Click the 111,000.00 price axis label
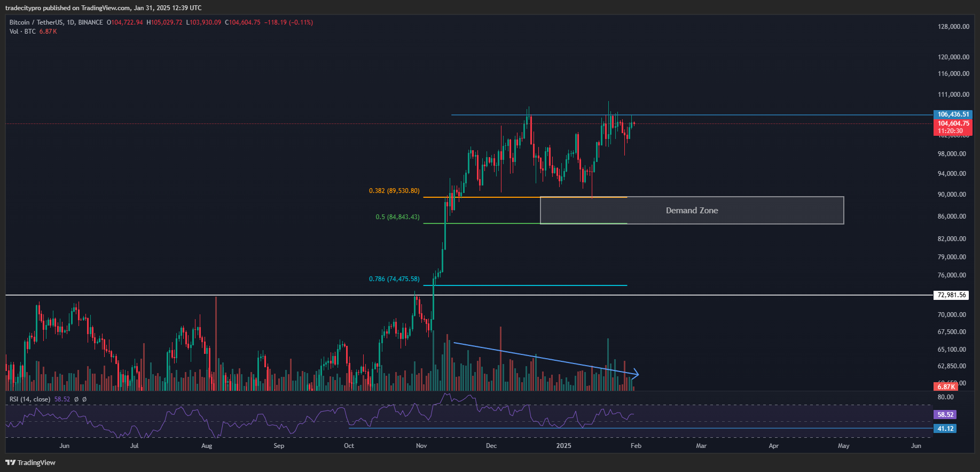Viewport: 980px width, 472px height. (x=953, y=95)
